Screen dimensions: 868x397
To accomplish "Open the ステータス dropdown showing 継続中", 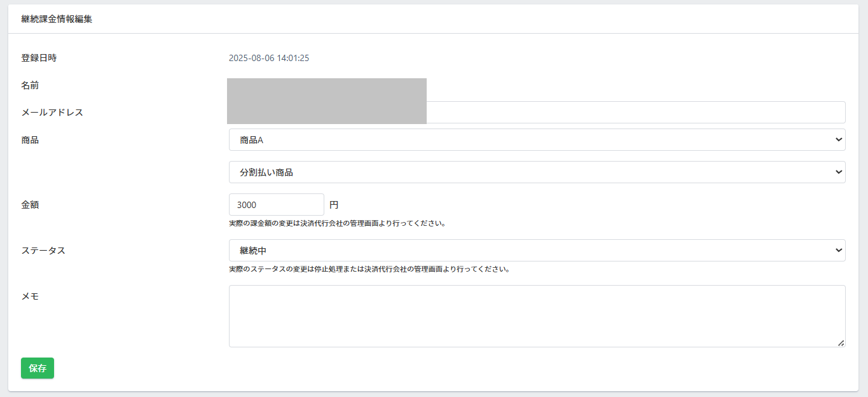I will click(x=536, y=251).
